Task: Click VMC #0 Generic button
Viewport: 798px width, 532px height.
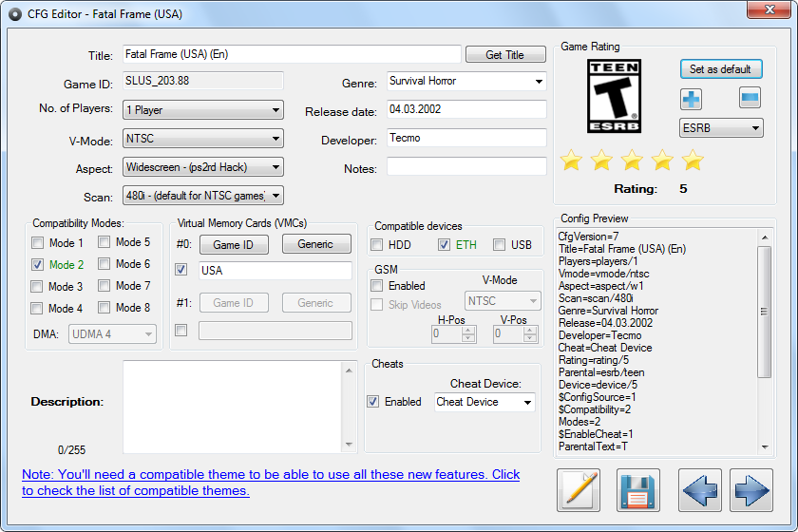Action: point(316,244)
